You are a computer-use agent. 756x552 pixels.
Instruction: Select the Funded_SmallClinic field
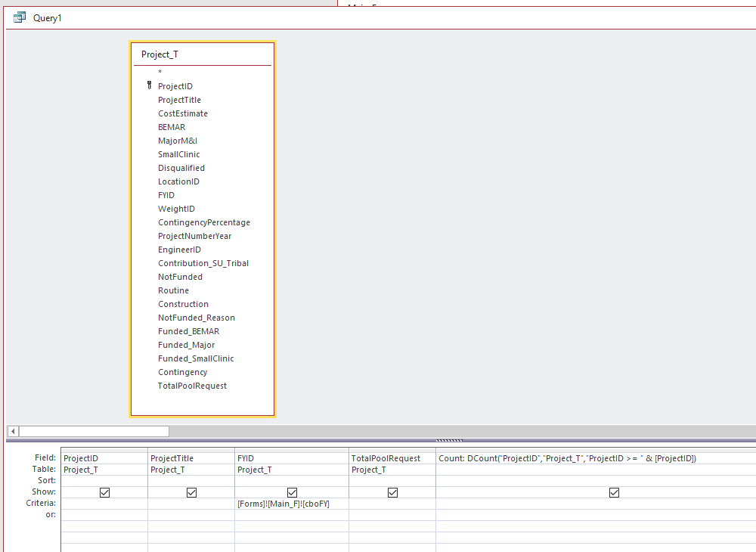(x=196, y=358)
